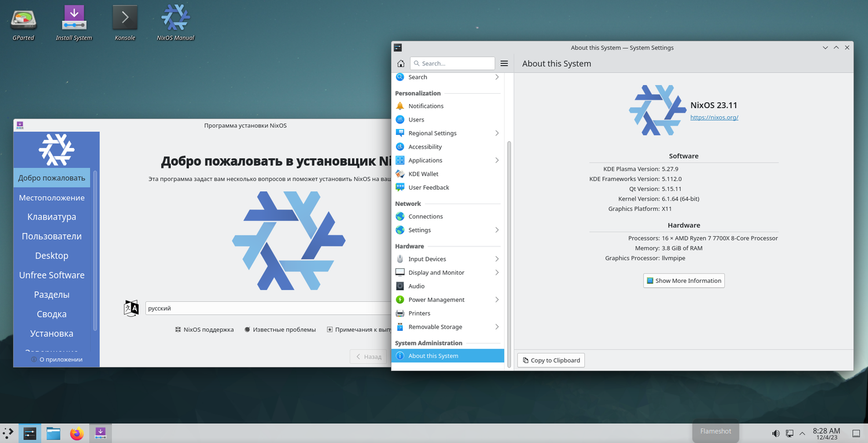Switch to System Settings taskbar entry
Screen dimensions: 868x443
[x=30, y=433]
